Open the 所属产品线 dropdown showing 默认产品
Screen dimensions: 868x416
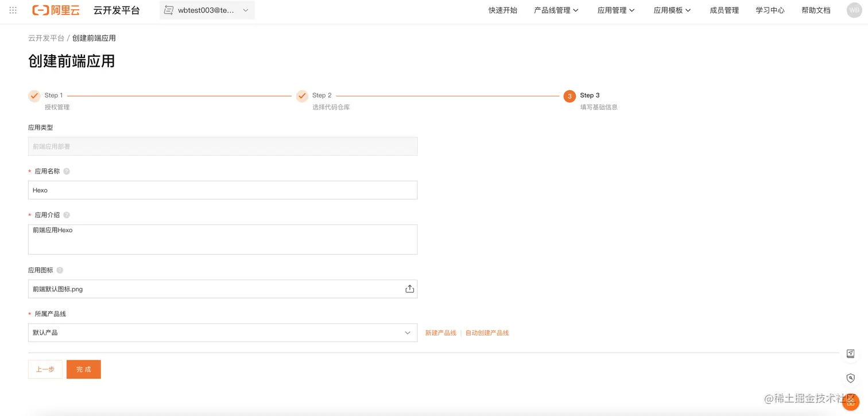click(223, 333)
